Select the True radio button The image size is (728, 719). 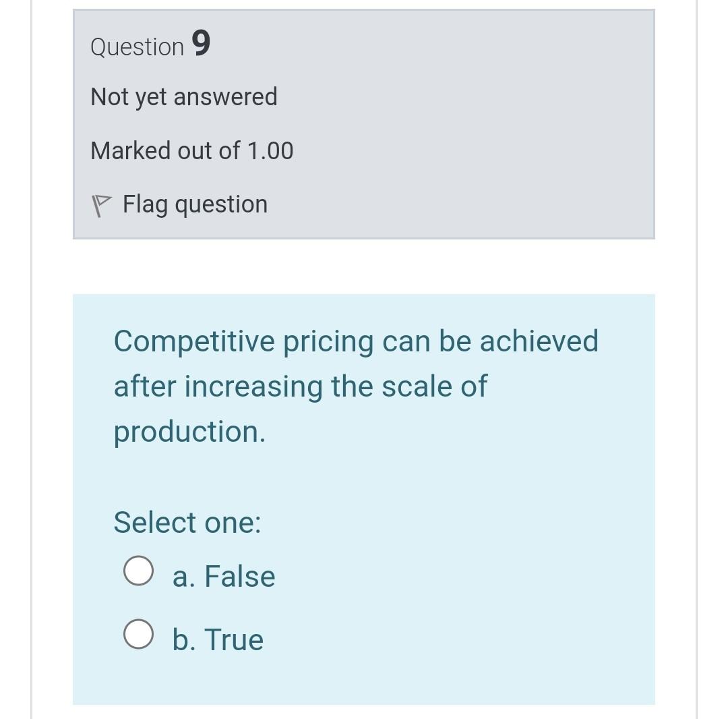(139, 634)
